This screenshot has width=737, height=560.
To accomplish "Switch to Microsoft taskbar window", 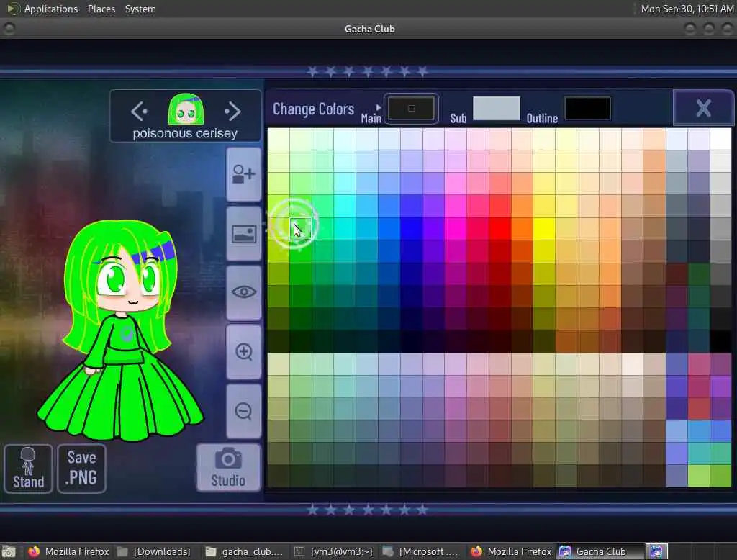I will point(420,551).
